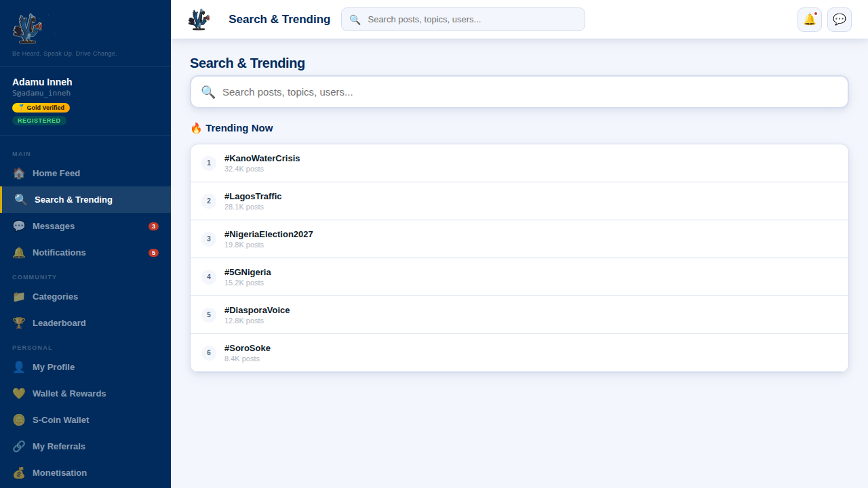Click the notifications bell icon in top bar
Image resolution: width=868 pixels, height=488 pixels.
(810, 19)
